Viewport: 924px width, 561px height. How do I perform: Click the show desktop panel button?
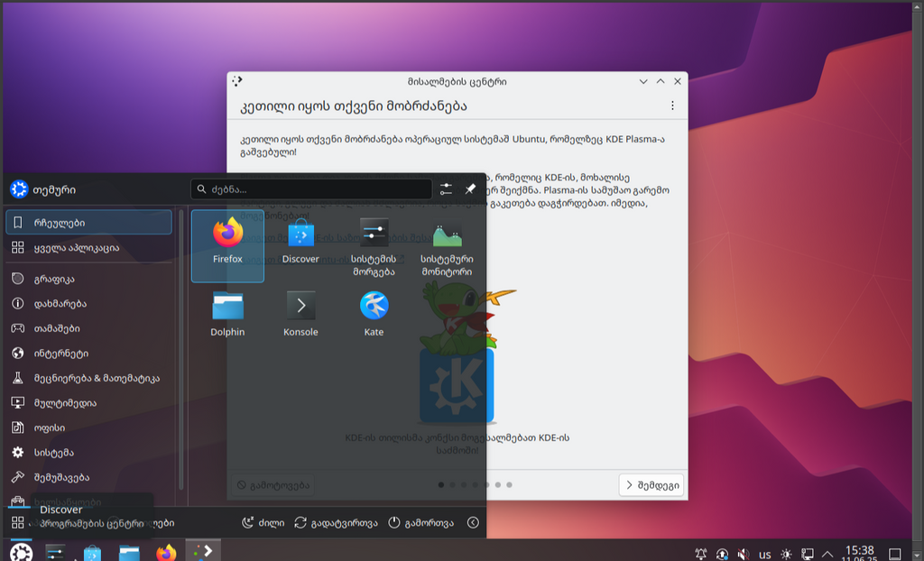point(894,554)
